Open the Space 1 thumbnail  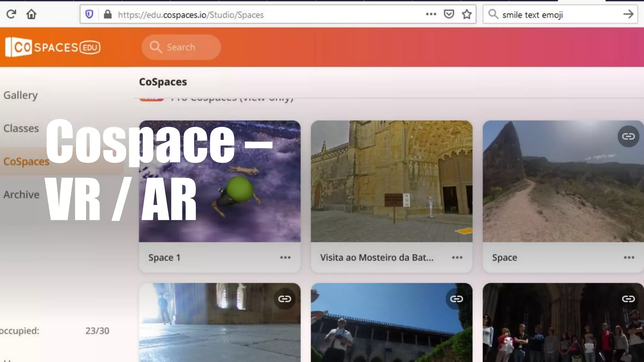[x=220, y=181]
